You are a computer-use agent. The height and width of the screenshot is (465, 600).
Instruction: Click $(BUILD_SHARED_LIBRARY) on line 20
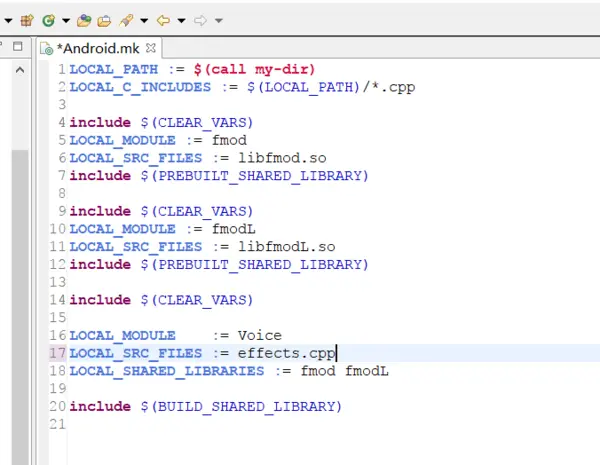coord(241,406)
